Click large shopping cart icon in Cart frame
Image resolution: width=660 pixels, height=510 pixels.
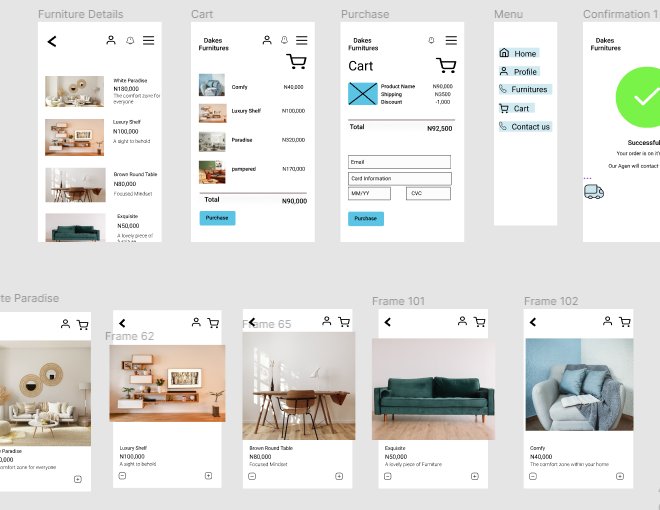(296, 61)
